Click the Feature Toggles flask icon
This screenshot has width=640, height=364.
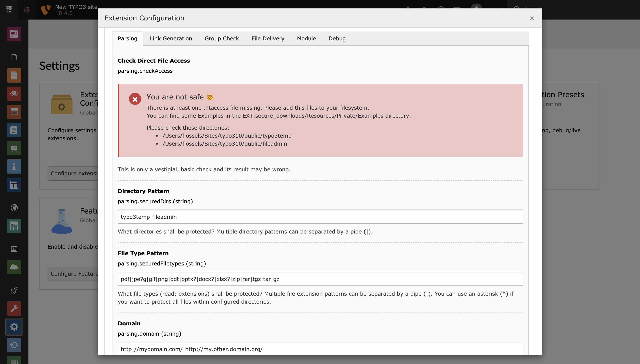pyautogui.click(x=62, y=222)
